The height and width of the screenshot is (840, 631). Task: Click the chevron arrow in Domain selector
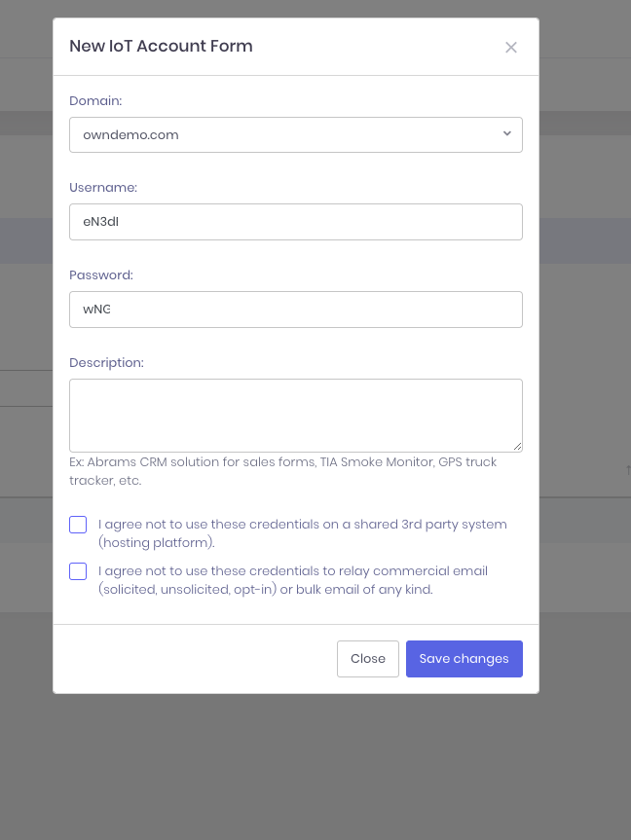pos(507,133)
